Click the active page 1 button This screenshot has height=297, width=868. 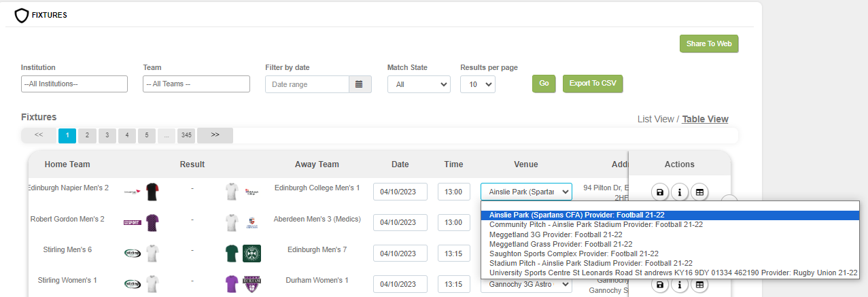tap(67, 135)
